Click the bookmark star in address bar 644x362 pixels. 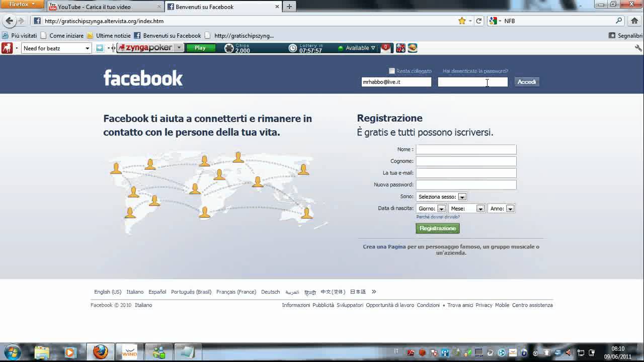[x=462, y=21]
